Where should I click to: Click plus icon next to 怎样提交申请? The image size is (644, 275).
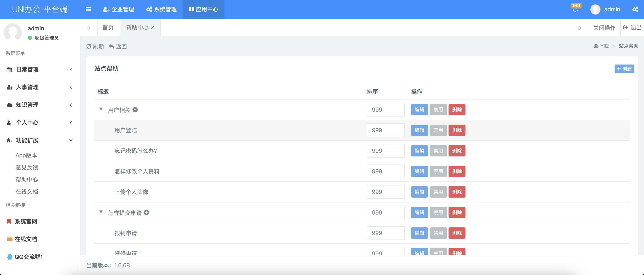click(146, 213)
